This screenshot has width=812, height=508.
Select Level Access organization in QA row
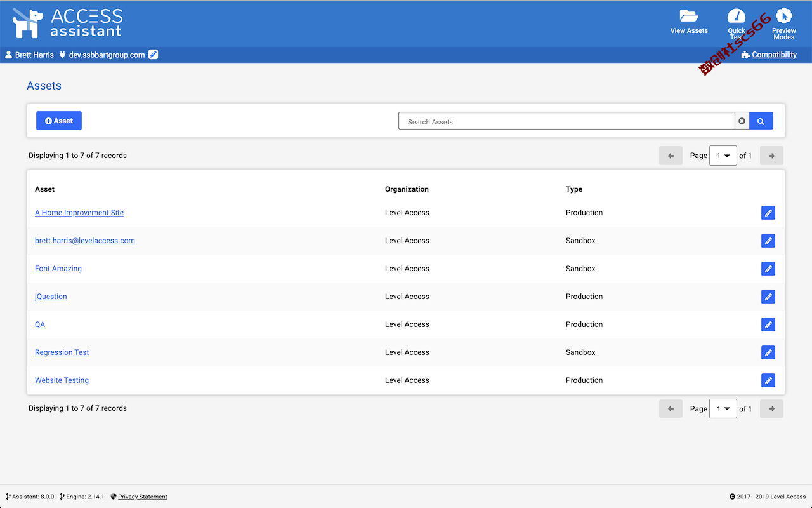(407, 324)
